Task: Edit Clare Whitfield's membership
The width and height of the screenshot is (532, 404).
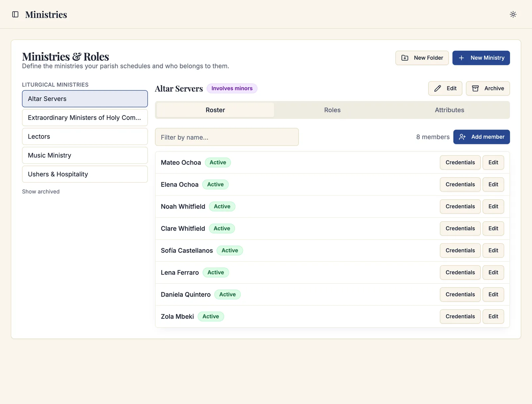Action: 493,229
